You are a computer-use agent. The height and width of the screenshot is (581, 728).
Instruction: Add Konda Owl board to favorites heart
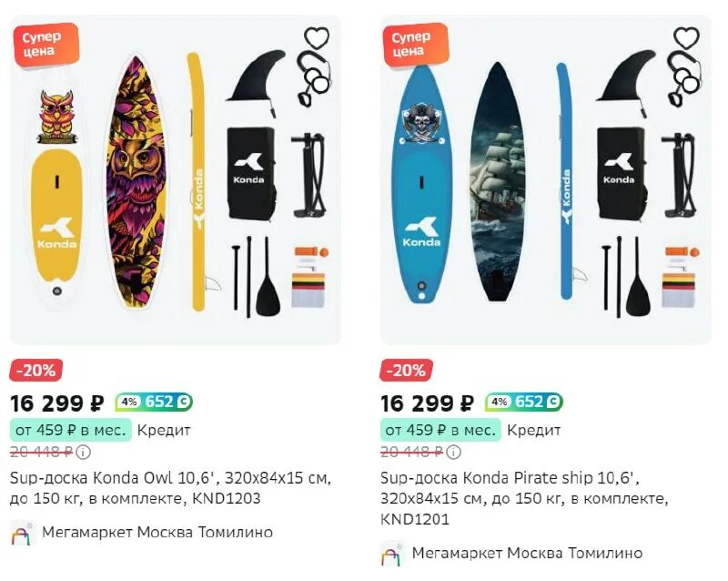click(x=317, y=37)
